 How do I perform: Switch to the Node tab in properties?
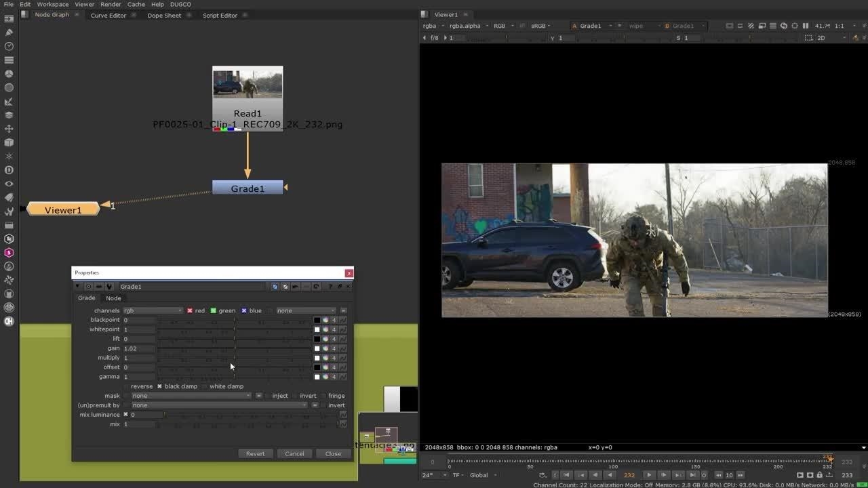tap(113, 298)
